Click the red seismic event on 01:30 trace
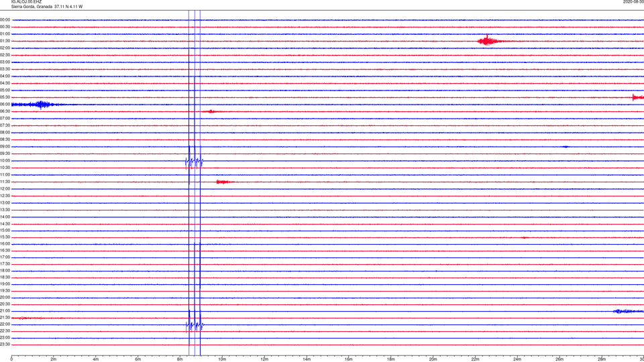Viewport: 644px width, 362px height. pos(489,41)
